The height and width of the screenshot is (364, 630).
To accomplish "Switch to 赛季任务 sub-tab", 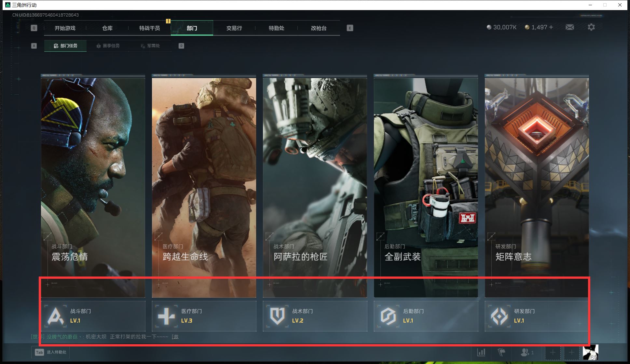I will click(108, 46).
